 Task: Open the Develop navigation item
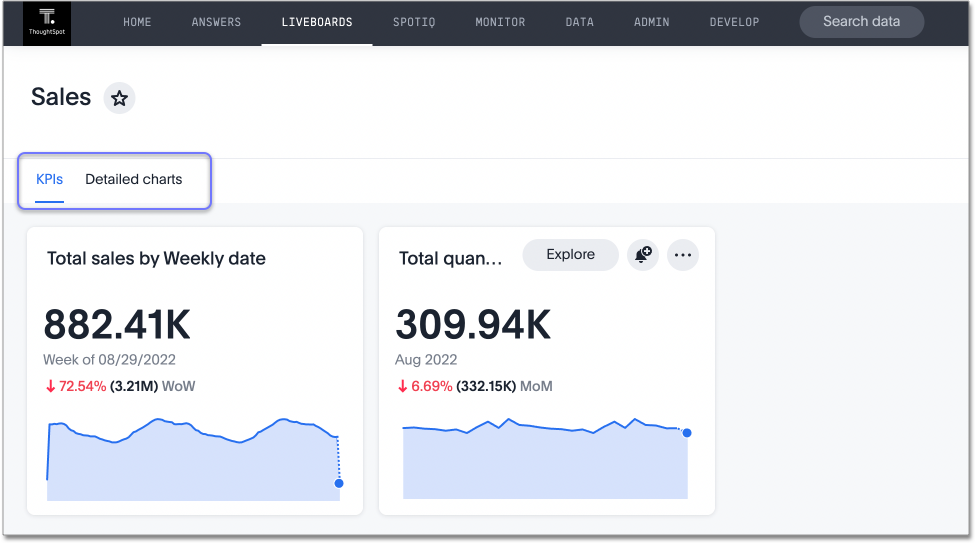tap(734, 22)
